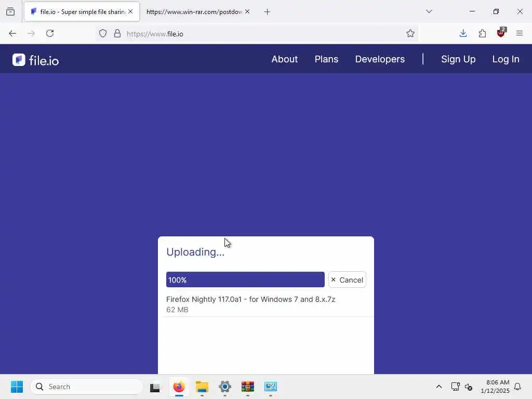Viewport: 532px width, 399px height.
Task: View site security via padlock icon
Action: click(x=117, y=33)
